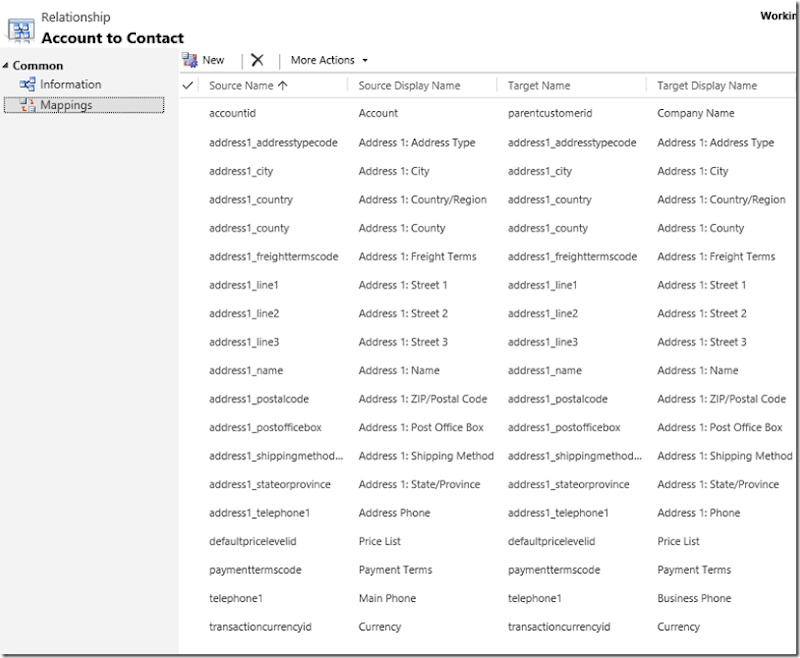Viewport: 800px width, 658px height.
Task: Collapse the Common section triangle
Action: 6,66
